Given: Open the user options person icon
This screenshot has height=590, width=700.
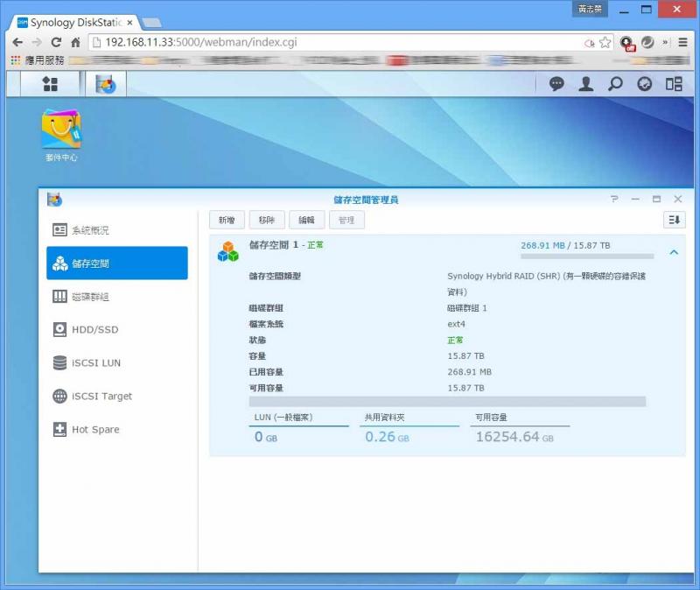Looking at the screenshot, I should pos(585,84).
